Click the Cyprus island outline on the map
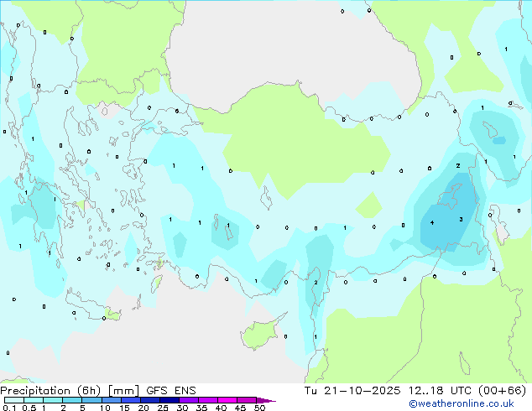 click(263, 331)
